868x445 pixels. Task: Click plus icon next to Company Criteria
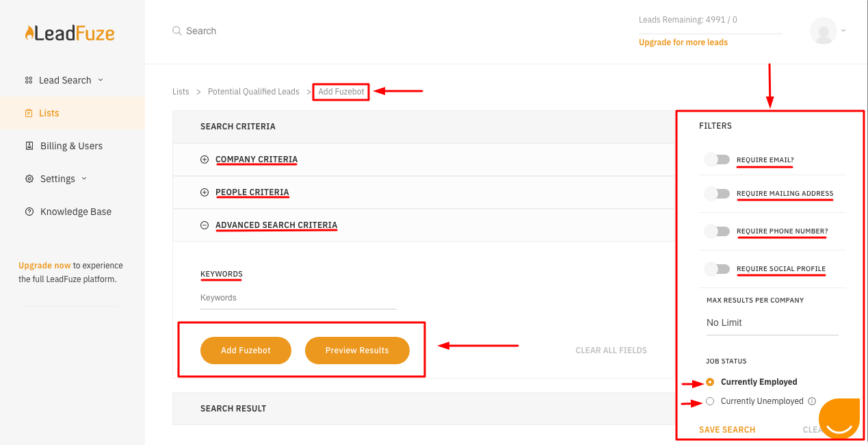[205, 160]
